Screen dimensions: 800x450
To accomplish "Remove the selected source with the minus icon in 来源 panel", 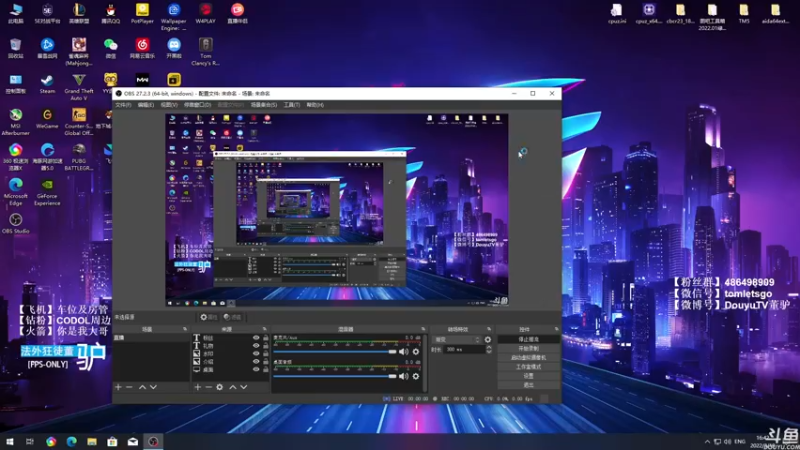I will (x=208, y=387).
